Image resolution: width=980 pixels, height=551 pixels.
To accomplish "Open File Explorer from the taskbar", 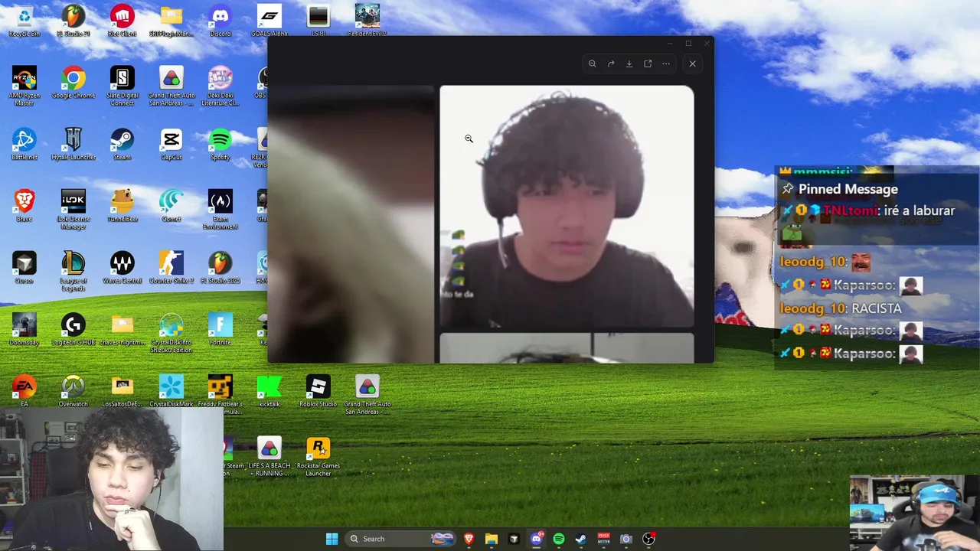I will tap(492, 539).
